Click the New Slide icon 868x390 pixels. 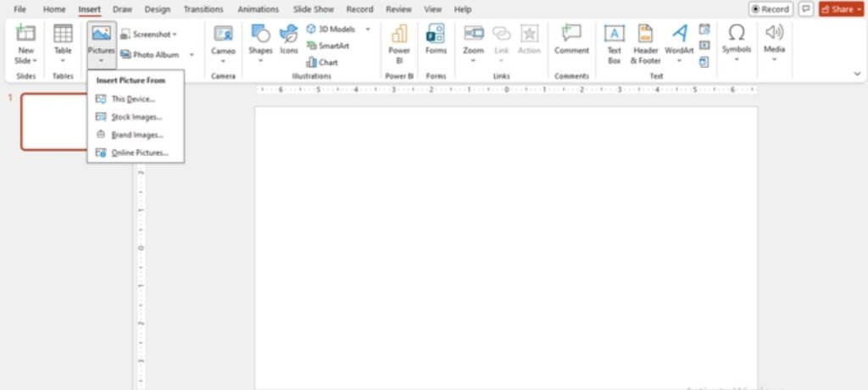point(25,33)
